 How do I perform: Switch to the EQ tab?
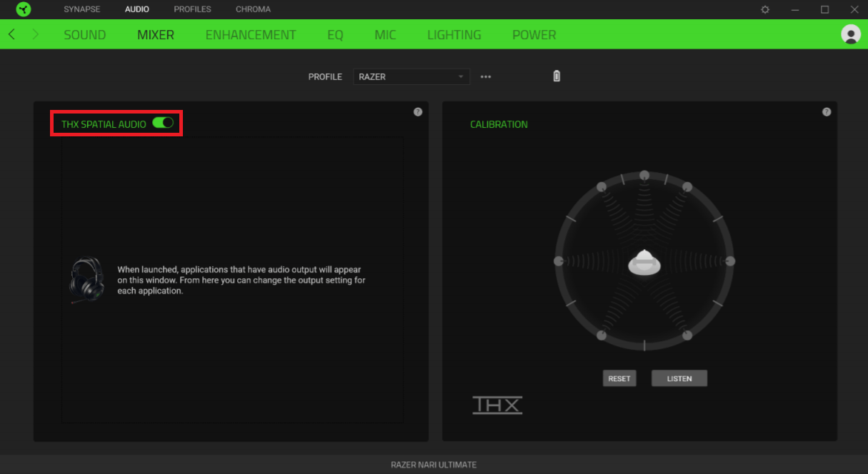335,34
